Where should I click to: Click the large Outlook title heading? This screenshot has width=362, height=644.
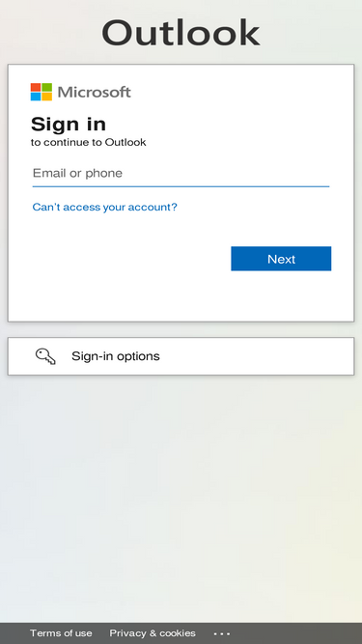pos(181,33)
